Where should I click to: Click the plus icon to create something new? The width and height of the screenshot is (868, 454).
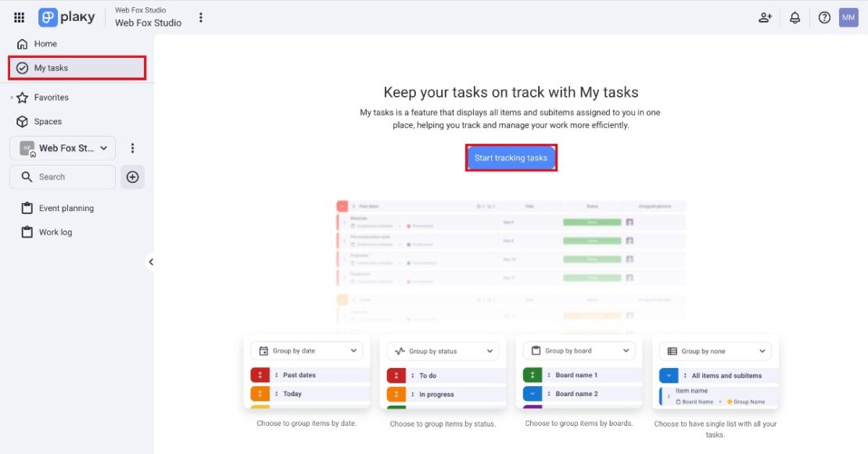[132, 177]
